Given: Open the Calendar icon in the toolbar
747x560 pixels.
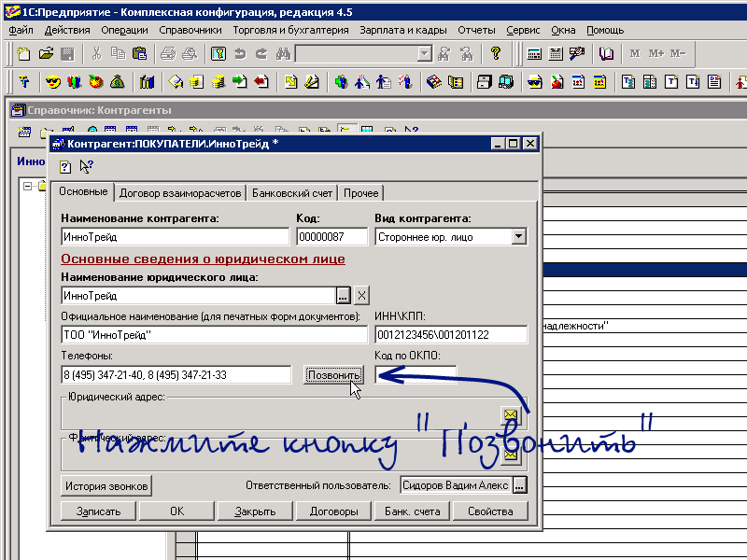Looking at the screenshot, I should pyautogui.click(x=556, y=54).
